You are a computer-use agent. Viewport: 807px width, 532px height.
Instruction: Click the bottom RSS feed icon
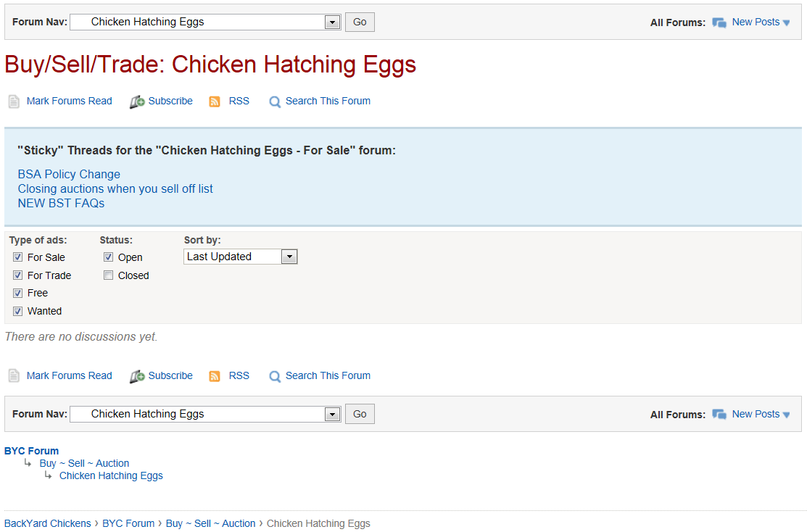click(215, 376)
